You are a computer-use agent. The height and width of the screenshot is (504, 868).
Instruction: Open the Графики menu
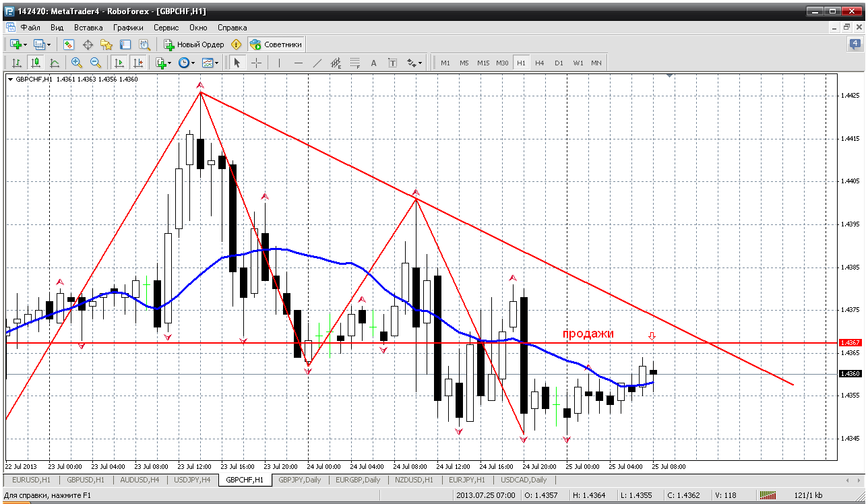(x=128, y=28)
